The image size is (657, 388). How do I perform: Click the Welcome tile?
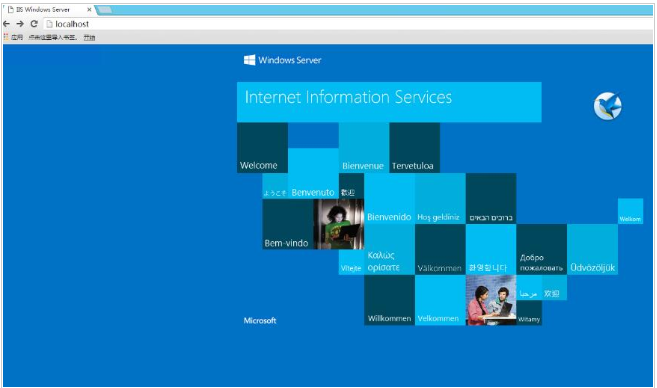point(262,147)
